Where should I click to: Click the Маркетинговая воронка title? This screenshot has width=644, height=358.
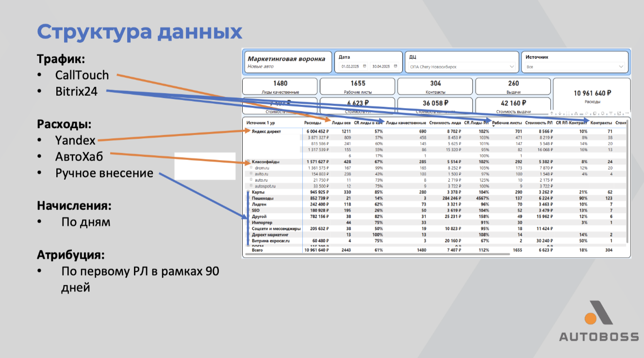286,59
